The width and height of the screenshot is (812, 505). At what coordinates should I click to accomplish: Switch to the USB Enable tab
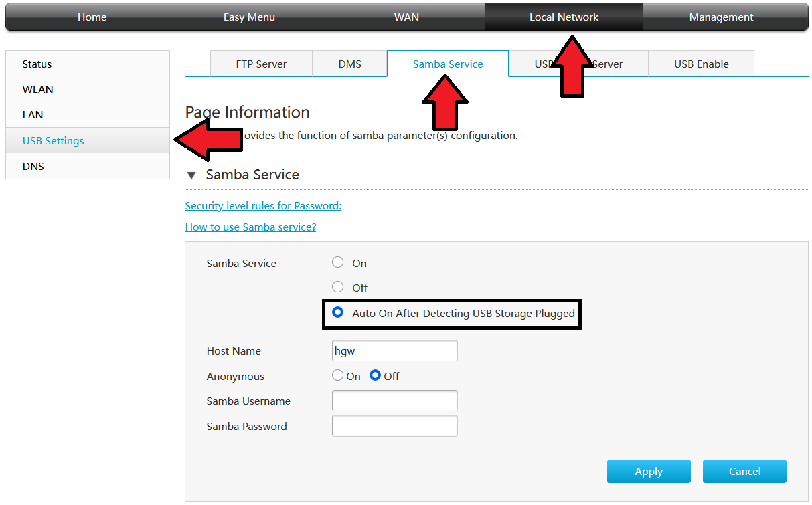(x=701, y=64)
